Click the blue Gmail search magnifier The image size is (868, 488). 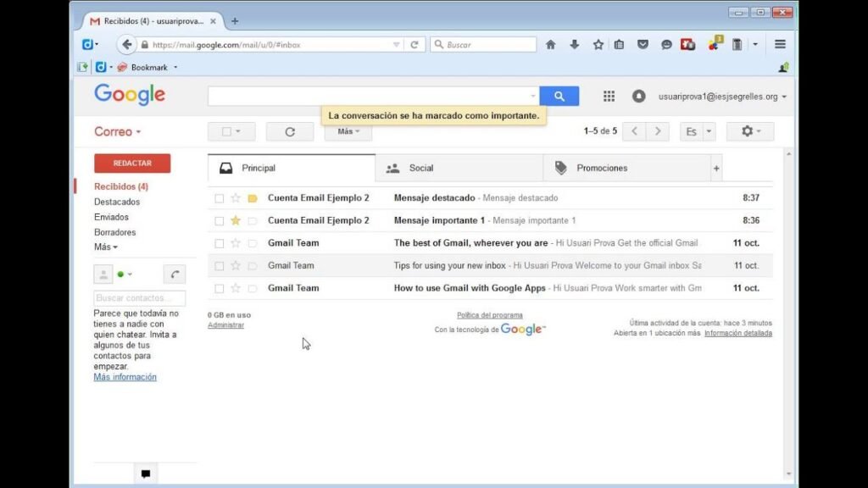pos(559,96)
